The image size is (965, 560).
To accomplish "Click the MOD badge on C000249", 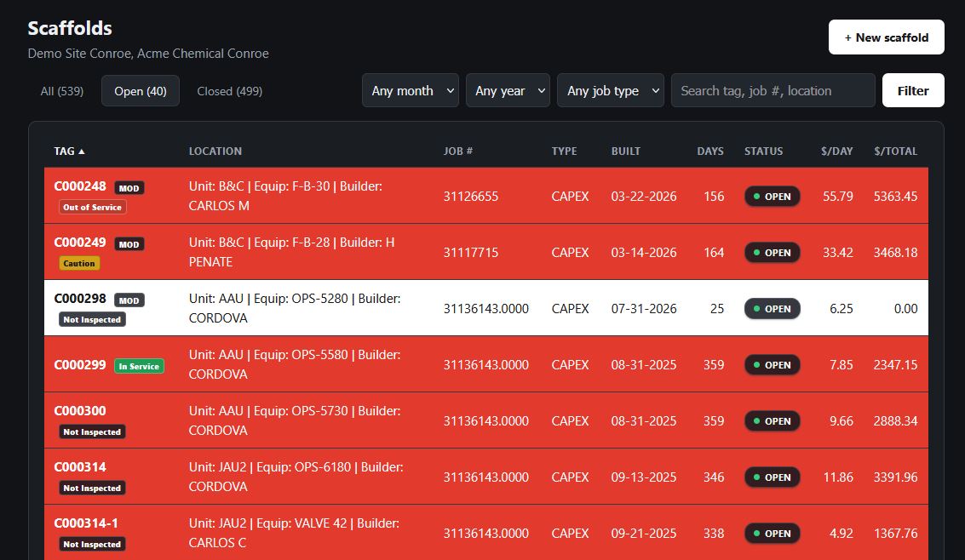I will point(129,244).
